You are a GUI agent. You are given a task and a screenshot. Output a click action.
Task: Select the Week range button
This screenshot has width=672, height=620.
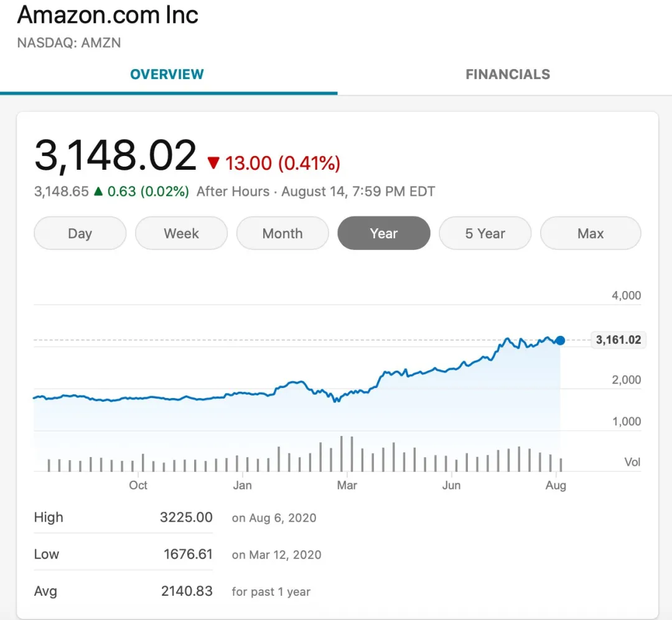point(181,234)
